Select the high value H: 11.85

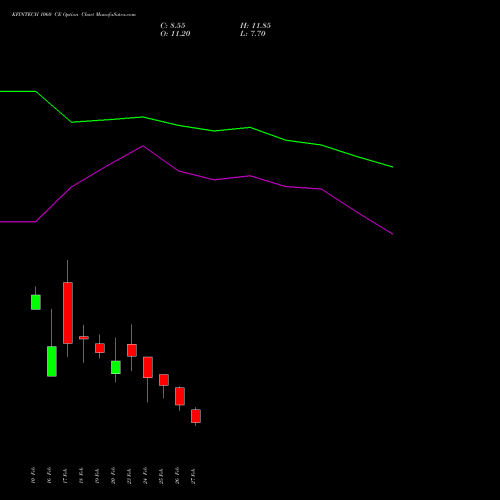coord(255,26)
